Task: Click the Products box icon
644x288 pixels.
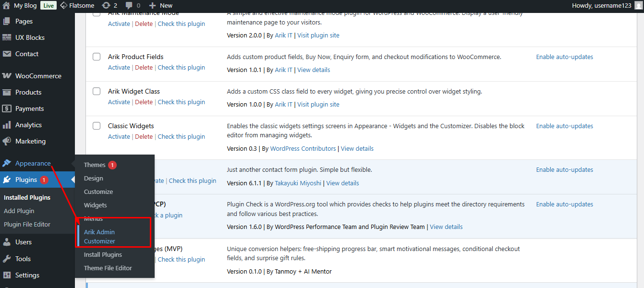Action: pyautogui.click(x=7, y=92)
